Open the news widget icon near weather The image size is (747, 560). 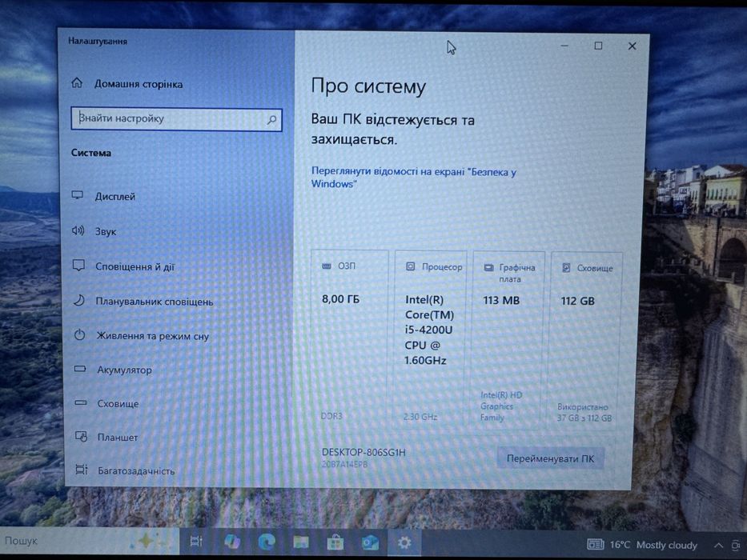(x=596, y=544)
